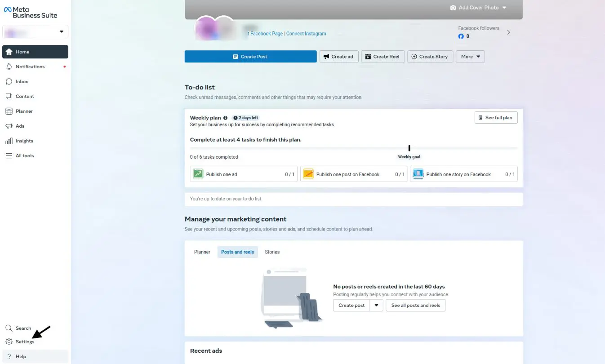605x364 pixels.
Task: Click the Planner calendar grid icon
Action: (x=9, y=111)
